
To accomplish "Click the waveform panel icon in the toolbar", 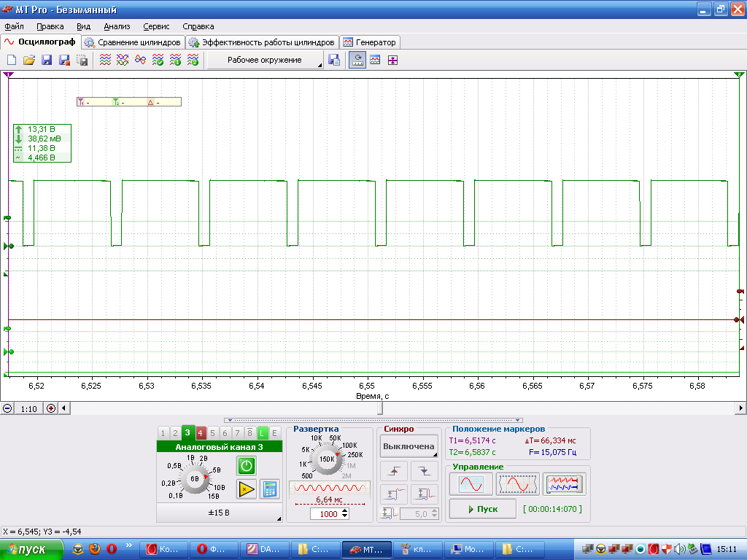I will [375, 60].
